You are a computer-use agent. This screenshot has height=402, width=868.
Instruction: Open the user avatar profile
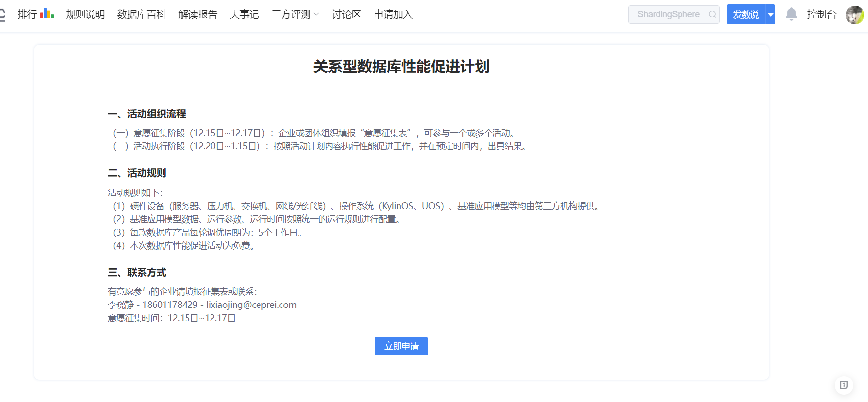pos(855,15)
